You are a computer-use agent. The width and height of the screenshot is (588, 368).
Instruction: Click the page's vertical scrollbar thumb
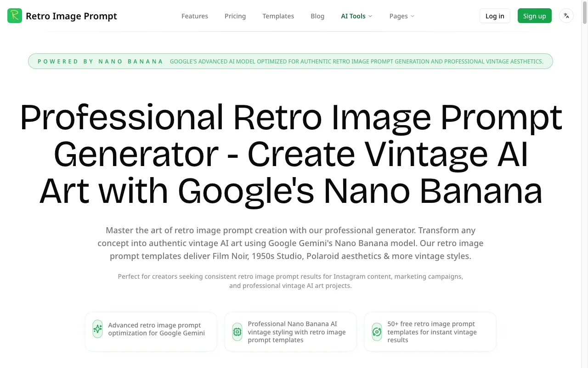[x=585, y=13]
